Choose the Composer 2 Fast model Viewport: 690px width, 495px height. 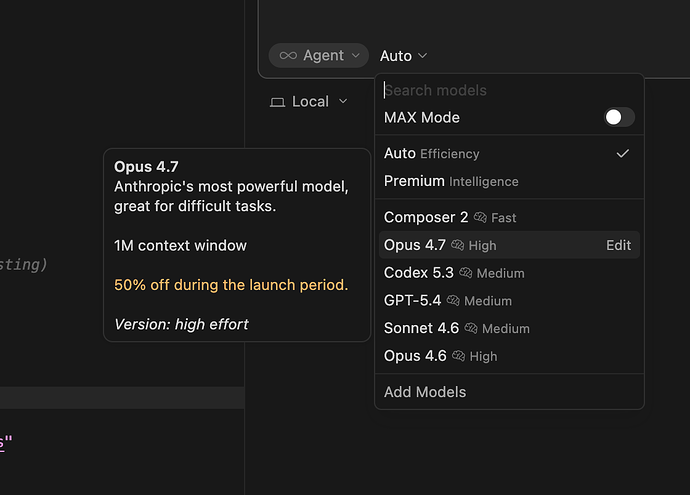(509, 217)
